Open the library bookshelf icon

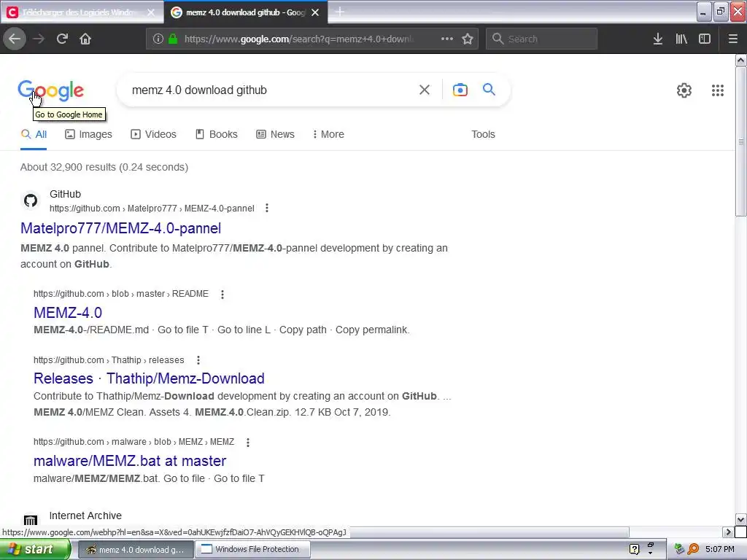[681, 39]
